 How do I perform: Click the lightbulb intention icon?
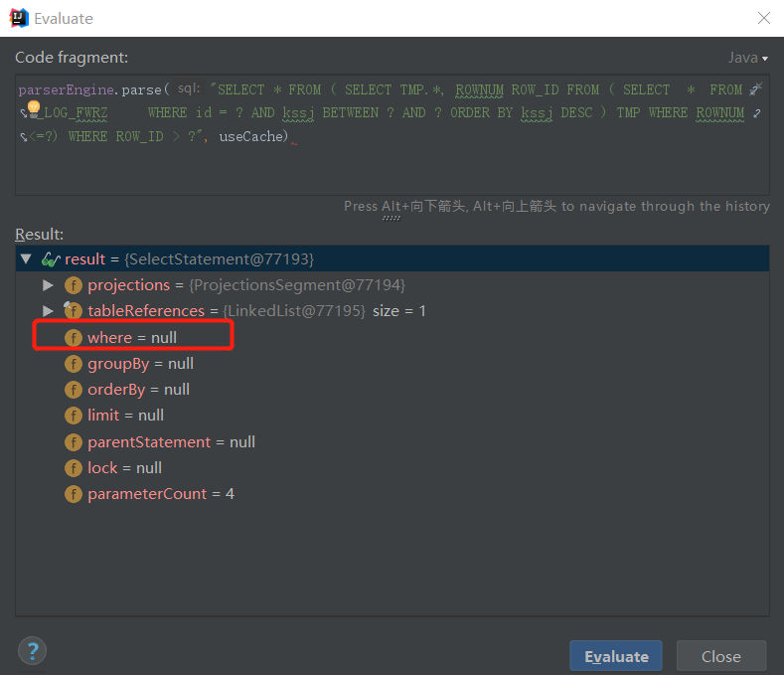[x=34, y=108]
